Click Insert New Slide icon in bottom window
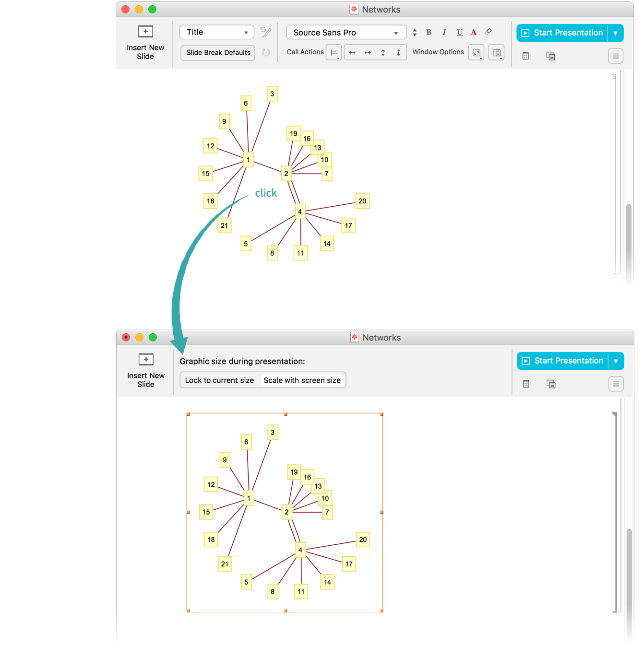644x645 pixels. point(146,360)
